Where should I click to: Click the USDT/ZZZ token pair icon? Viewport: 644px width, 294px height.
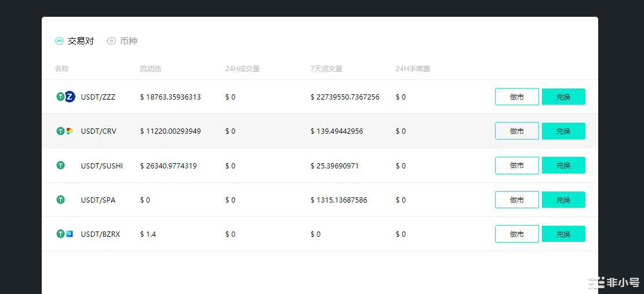66,97
